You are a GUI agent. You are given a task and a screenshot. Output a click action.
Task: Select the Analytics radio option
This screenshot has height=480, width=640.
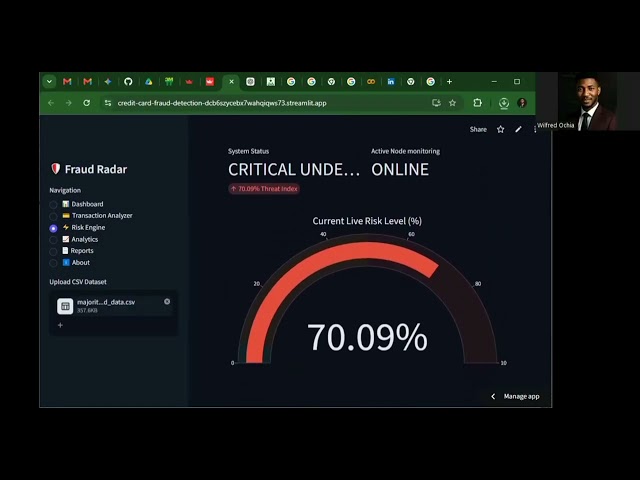[53, 240]
